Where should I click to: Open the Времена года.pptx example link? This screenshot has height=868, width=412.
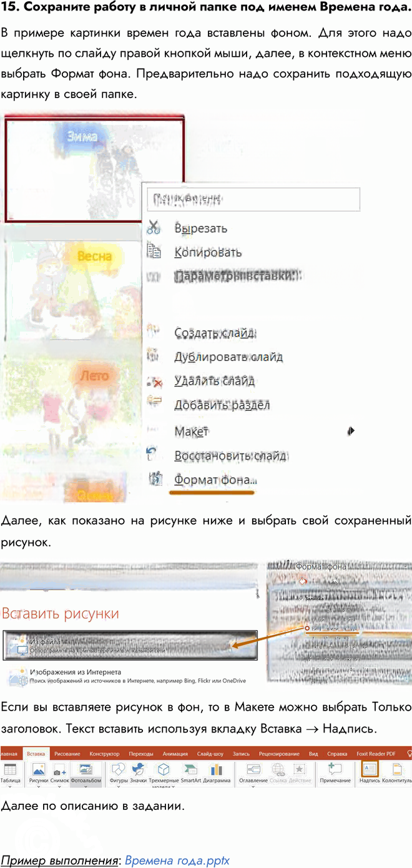pos(177,861)
